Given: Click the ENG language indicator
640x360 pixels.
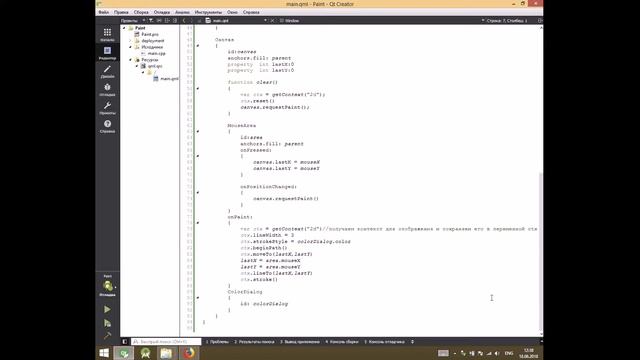Looking at the screenshot, I should click(509, 353).
